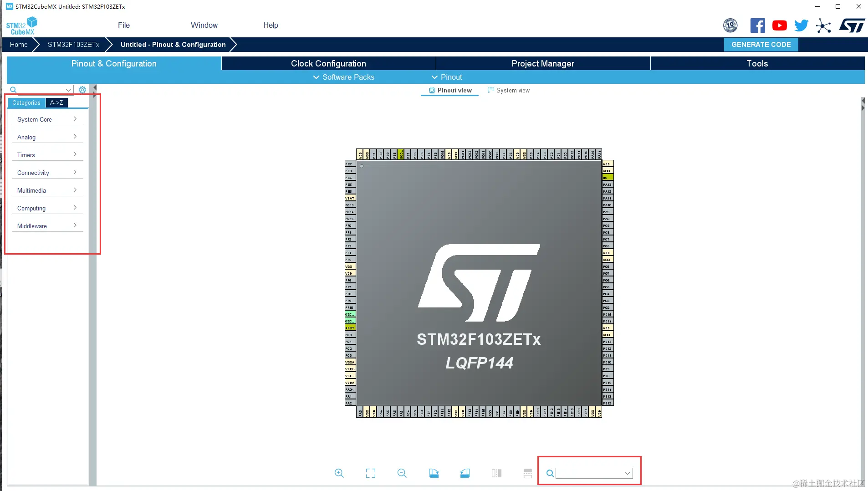Click the STM32CubeMX logo
This screenshot has height=491, width=868.
[x=21, y=26]
